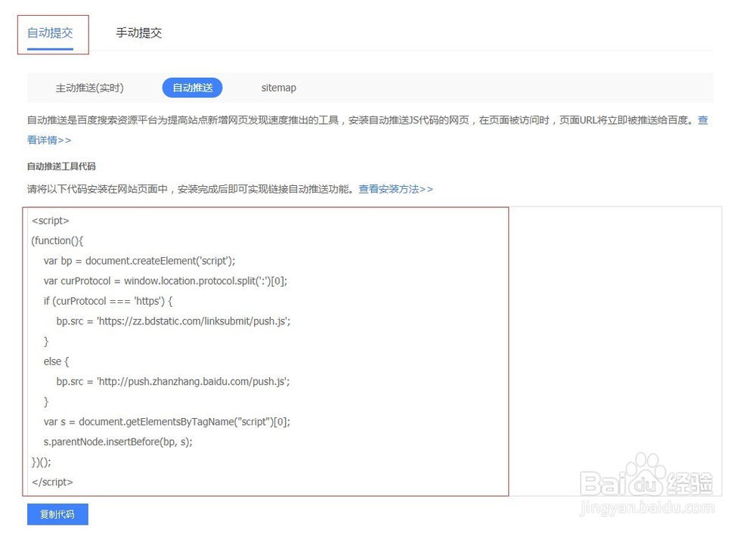Click the (function(){ code line

(57, 240)
